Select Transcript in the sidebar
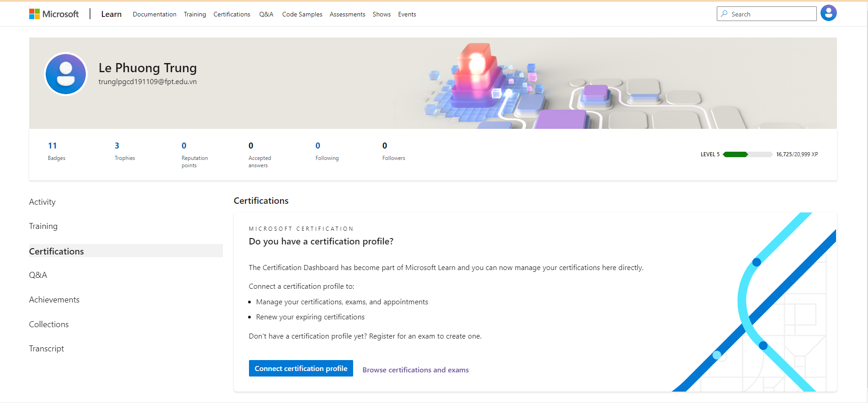 point(47,349)
